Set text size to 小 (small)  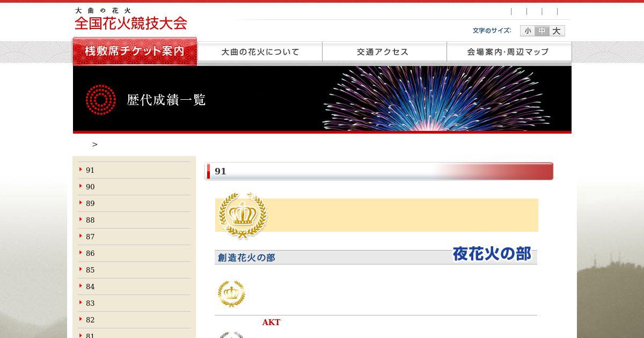pyautogui.click(x=528, y=31)
